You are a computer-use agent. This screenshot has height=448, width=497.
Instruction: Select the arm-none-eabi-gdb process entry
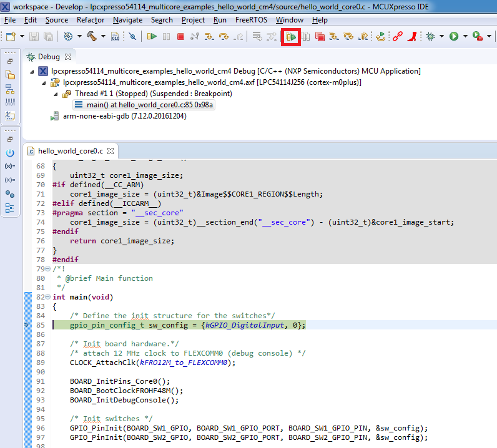pyautogui.click(x=124, y=116)
